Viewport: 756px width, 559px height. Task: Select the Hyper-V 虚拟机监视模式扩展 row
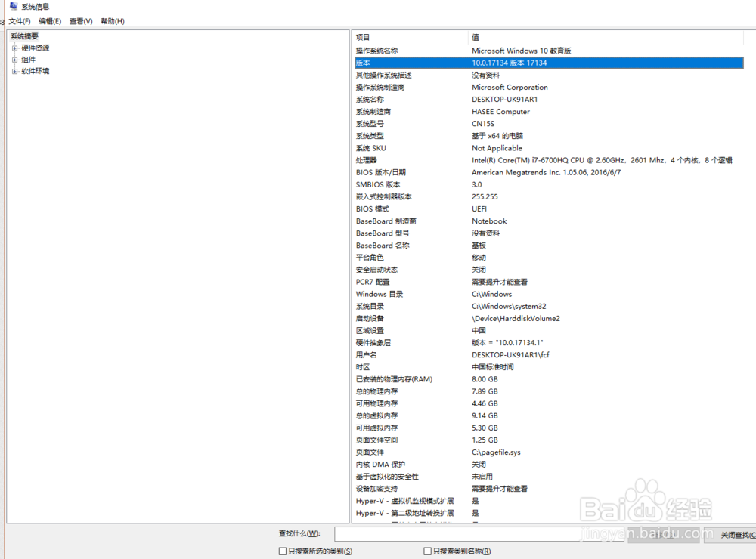pyautogui.click(x=549, y=501)
